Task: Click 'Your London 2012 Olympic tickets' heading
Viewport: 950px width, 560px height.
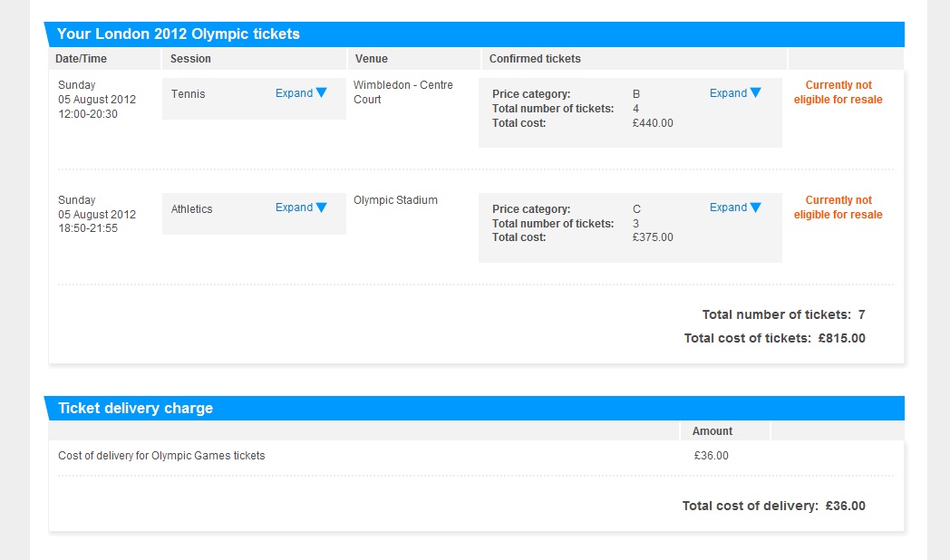Action: [x=179, y=34]
